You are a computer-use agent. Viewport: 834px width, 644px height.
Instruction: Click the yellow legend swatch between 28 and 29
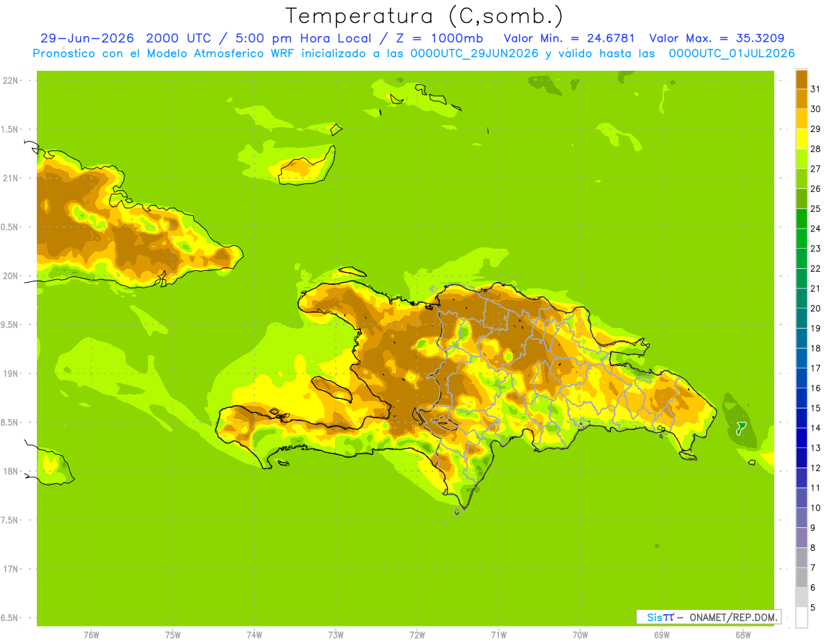click(801, 139)
